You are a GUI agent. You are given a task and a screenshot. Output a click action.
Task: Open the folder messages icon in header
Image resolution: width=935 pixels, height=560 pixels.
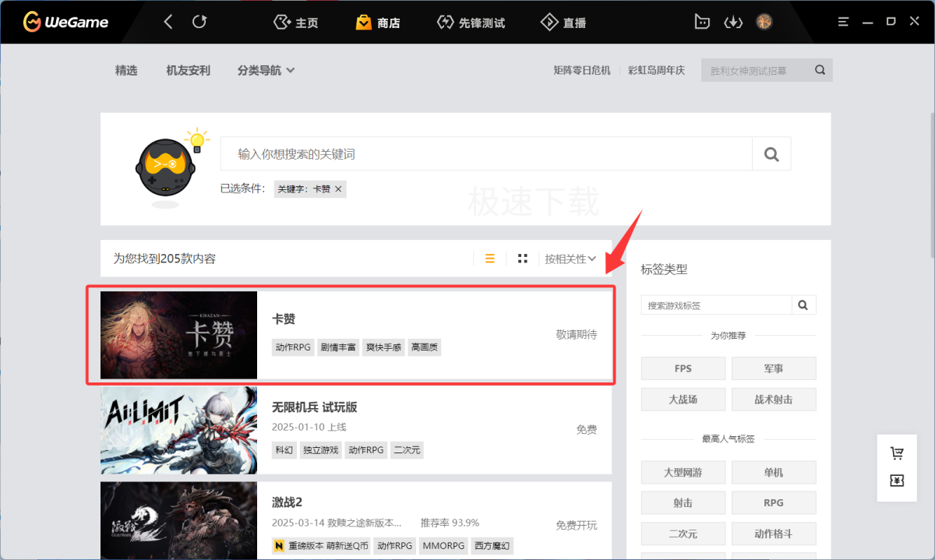[x=702, y=22]
